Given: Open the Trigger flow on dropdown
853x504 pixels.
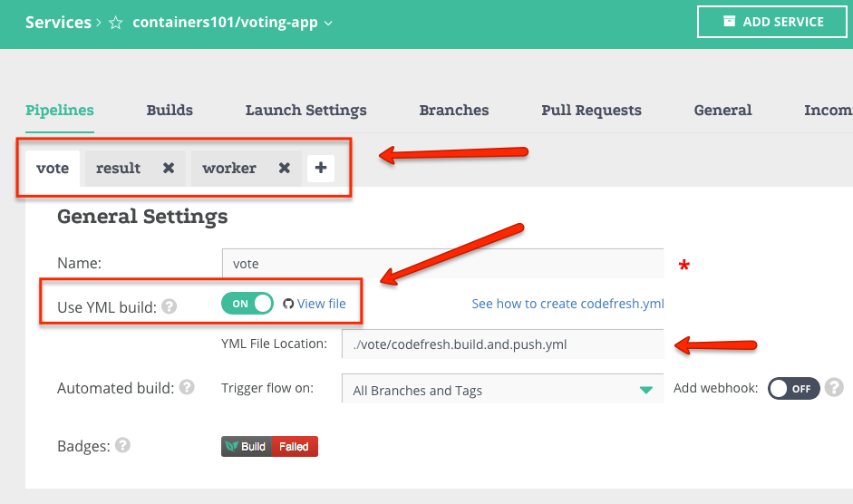Looking at the screenshot, I should 503,389.
